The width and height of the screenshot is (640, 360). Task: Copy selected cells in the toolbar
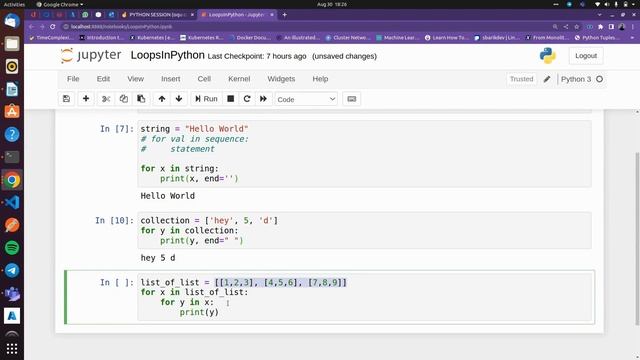[x=124, y=99]
